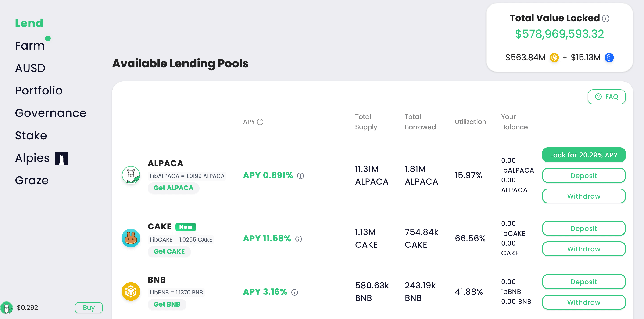Click the info icon next to APY column header

click(260, 122)
